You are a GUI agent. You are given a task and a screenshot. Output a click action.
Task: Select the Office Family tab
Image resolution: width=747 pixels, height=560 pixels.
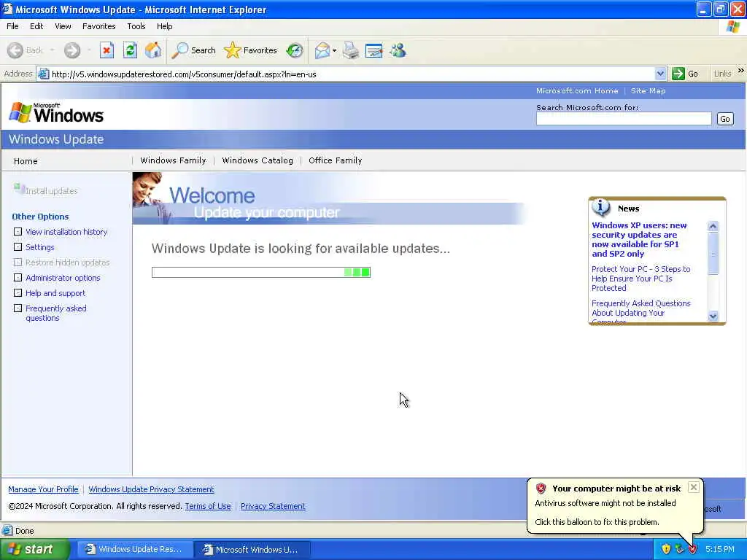pos(335,160)
